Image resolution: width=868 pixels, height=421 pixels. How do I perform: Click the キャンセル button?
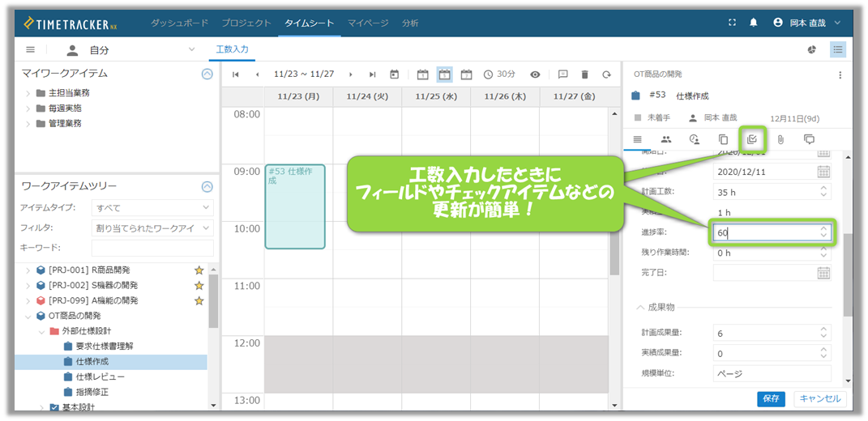pos(820,398)
